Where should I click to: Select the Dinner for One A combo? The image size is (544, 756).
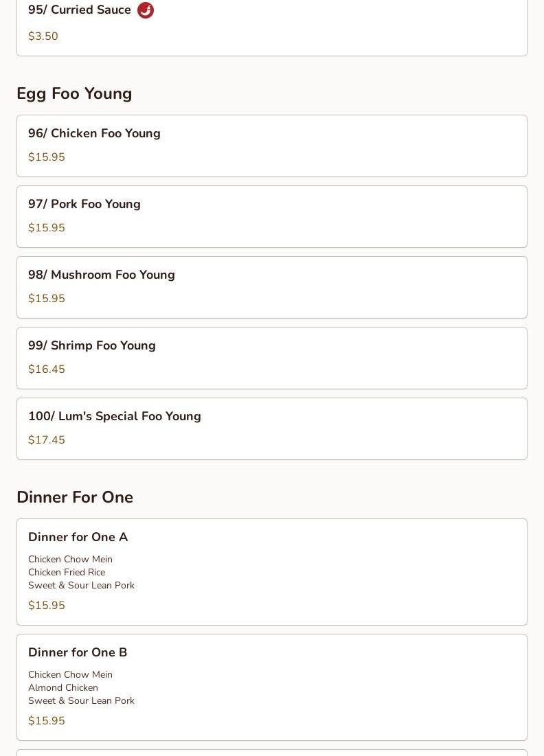click(x=78, y=538)
